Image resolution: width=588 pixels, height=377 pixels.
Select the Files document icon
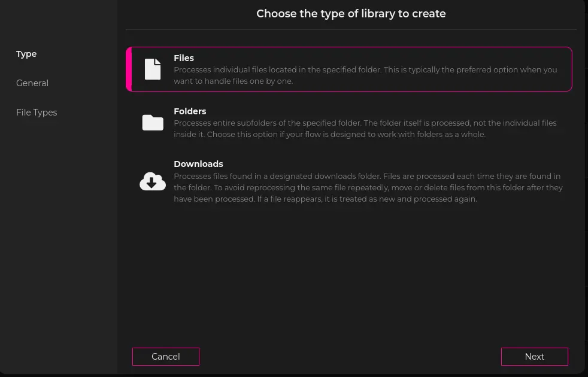point(153,69)
